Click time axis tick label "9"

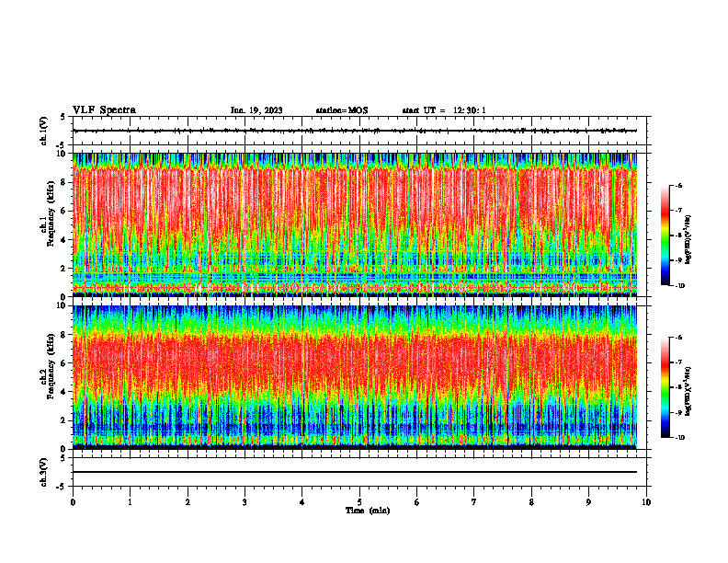pos(588,502)
